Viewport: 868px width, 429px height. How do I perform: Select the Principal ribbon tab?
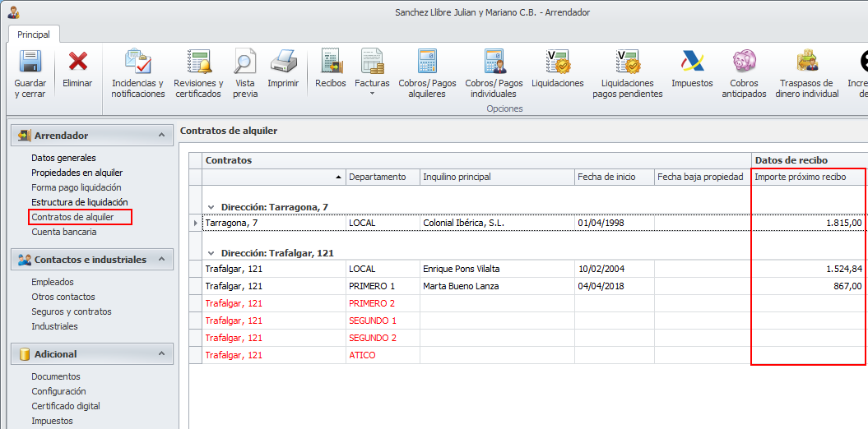pyautogui.click(x=34, y=35)
